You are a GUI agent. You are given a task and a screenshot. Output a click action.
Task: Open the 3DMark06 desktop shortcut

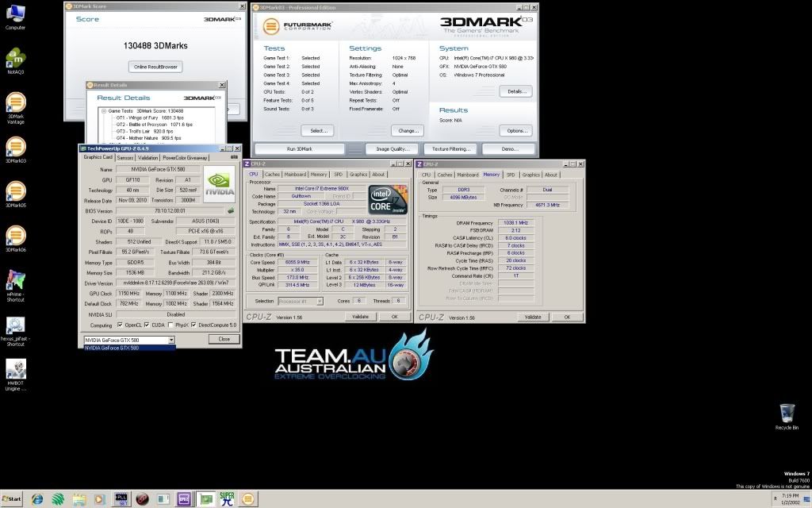pos(16,237)
